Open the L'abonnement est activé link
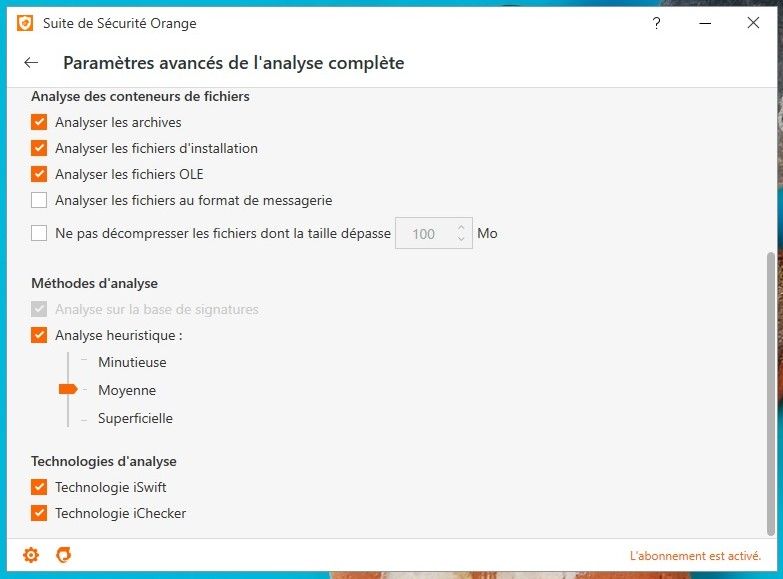Screen dimensions: 783x579 point(695,556)
